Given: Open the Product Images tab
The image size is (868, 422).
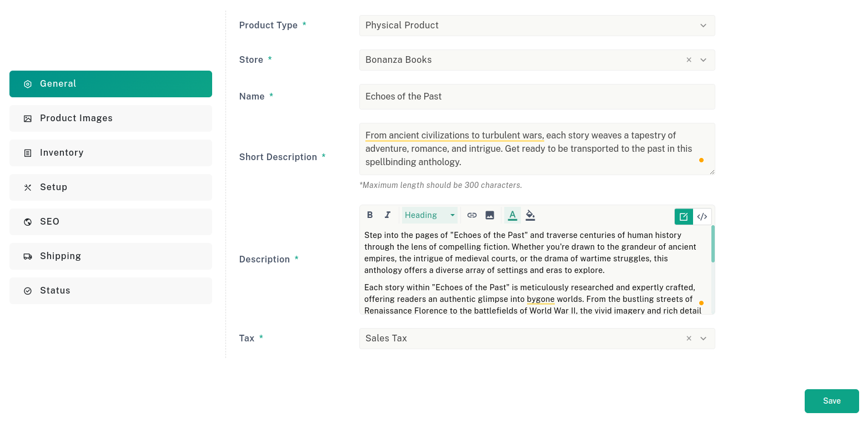Looking at the screenshot, I should pos(111,118).
